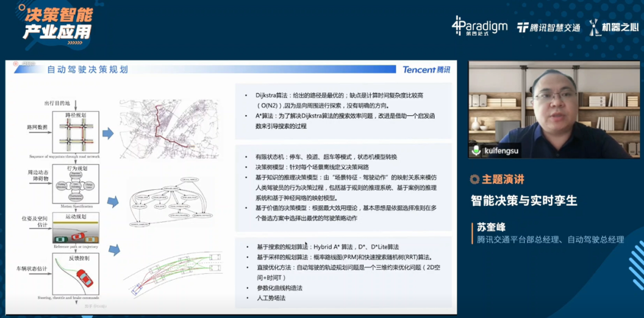Click the 决策智能 产业应用 event logo
This screenshot has height=318, width=644.
click(x=57, y=24)
